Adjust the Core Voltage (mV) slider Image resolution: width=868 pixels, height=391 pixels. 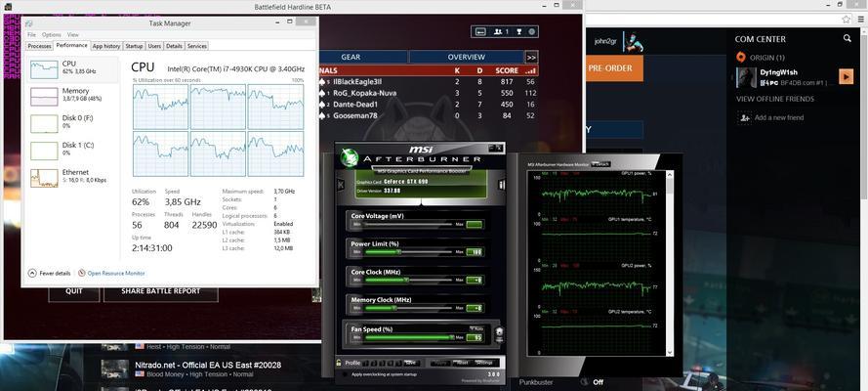[407, 224]
